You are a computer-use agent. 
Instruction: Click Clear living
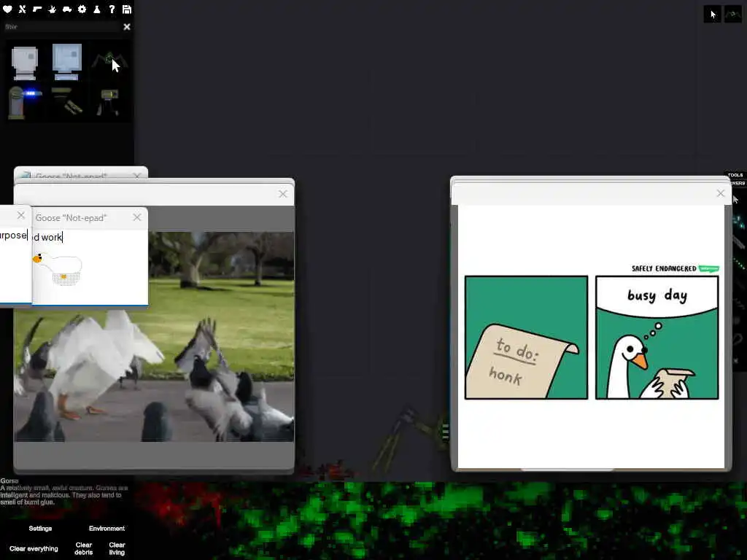pyautogui.click(x=117, y=548)
